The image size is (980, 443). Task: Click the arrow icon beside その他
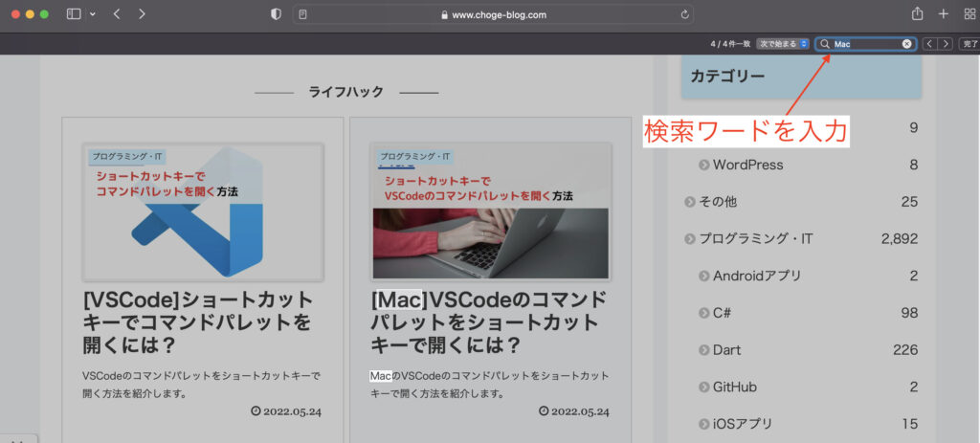pos(690,202)
